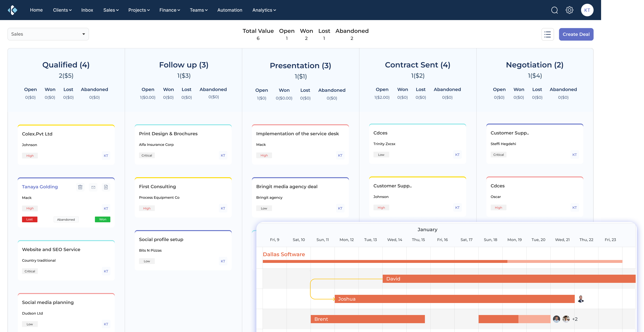
Task: Open Colex.Pvt Ltd deal card
Action: pyautogui.click(x=66, y=145)
